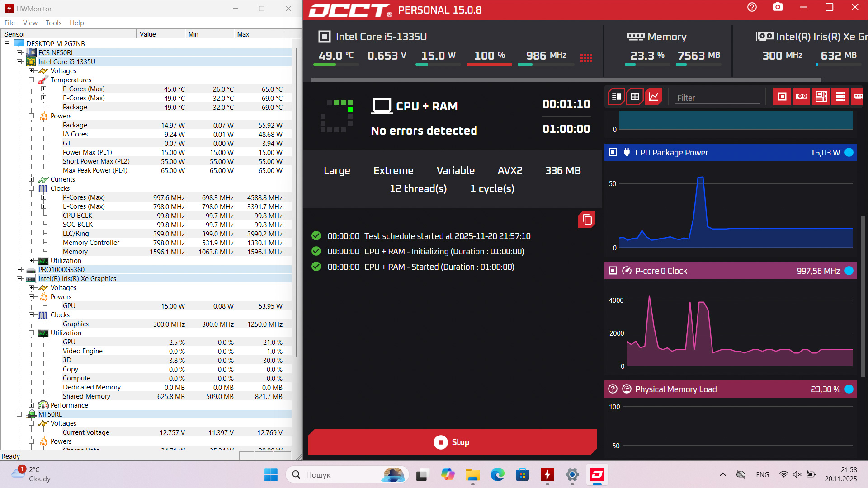The image size is (868, 488).
Task: Open the HWMonitor Tools menu
Action: (x=53, y=23)
